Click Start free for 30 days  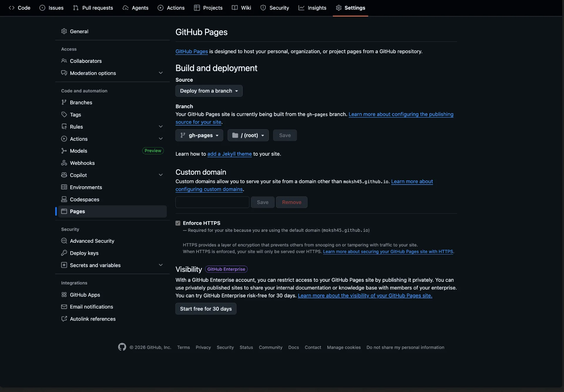pyautogui.click(x=206, y=309)
